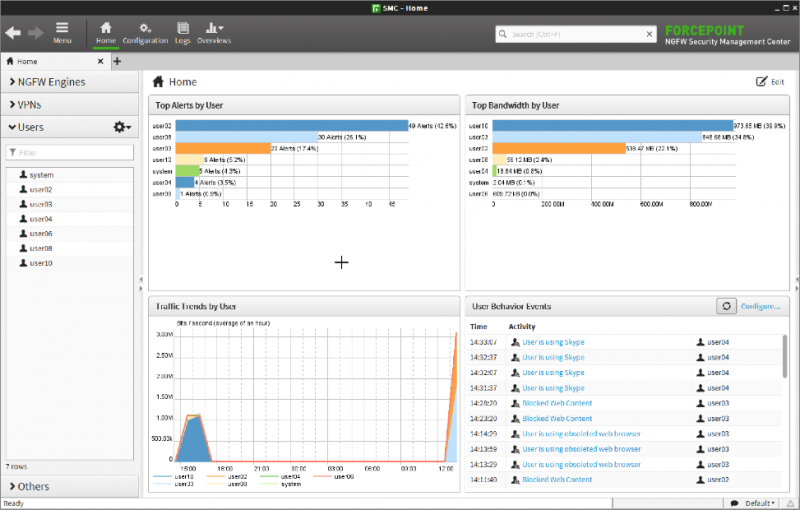Select user06 in the users list

70,234
